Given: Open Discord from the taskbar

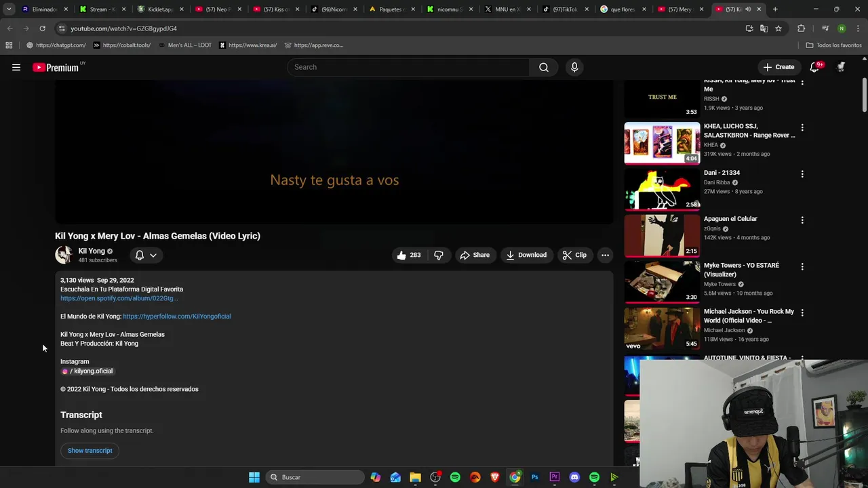Looking at the screenshot, I should [574, 477].
